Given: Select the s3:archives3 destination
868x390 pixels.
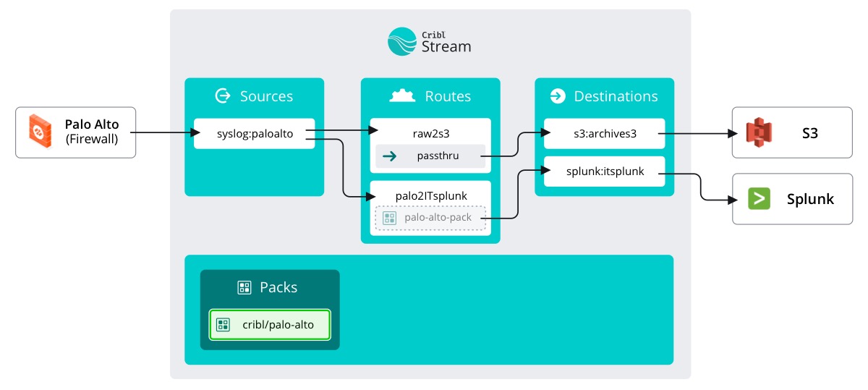Looking at the screenshot, I should tap(604, 133).
